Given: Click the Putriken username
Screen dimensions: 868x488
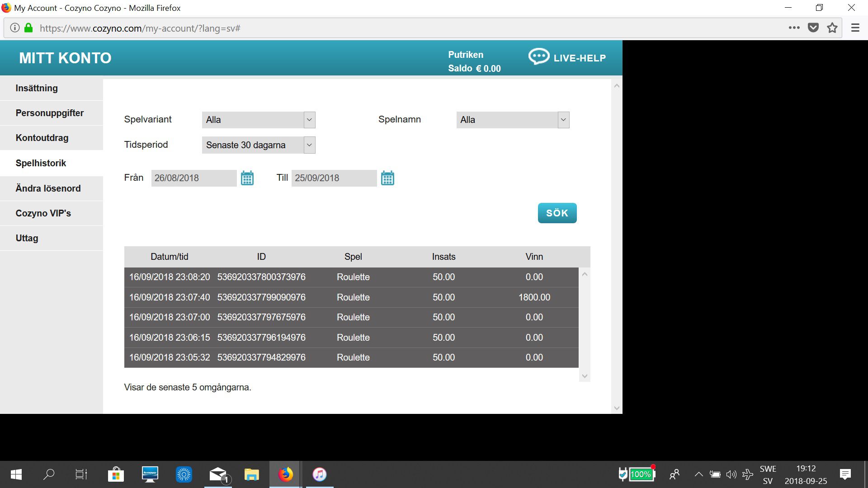Looking at the screenshot, I should pos(466,55).
